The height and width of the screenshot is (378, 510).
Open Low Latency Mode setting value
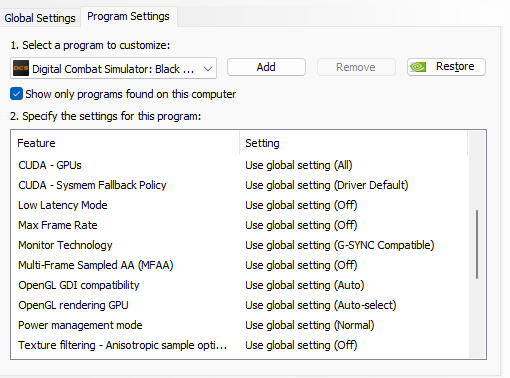point(301,205)
